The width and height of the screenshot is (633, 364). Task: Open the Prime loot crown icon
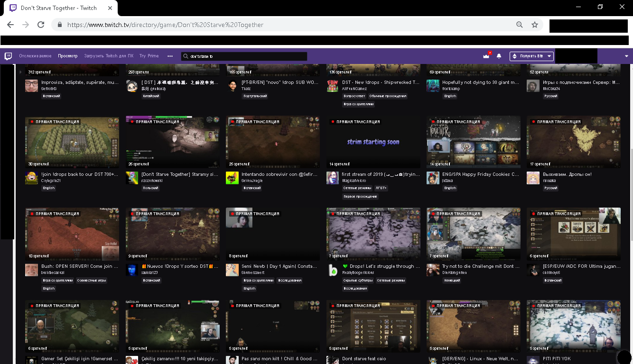click(486, 56)
